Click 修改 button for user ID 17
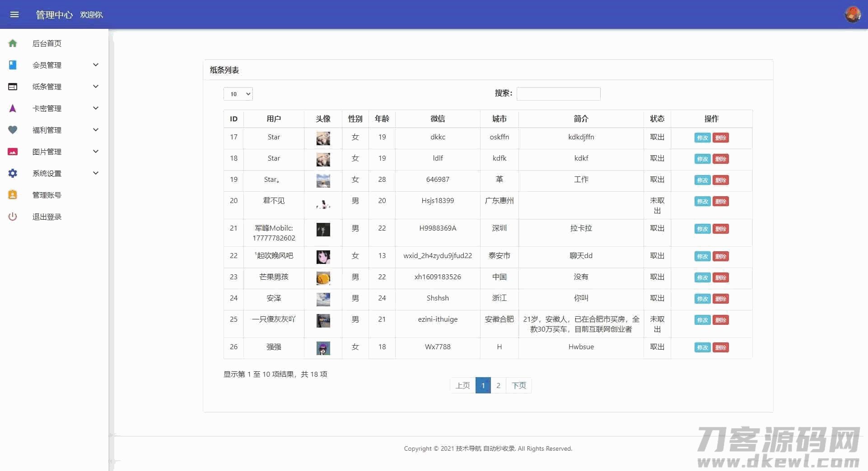Image resolution: width=868 pixels, height=471 pixels. [702, 138]
